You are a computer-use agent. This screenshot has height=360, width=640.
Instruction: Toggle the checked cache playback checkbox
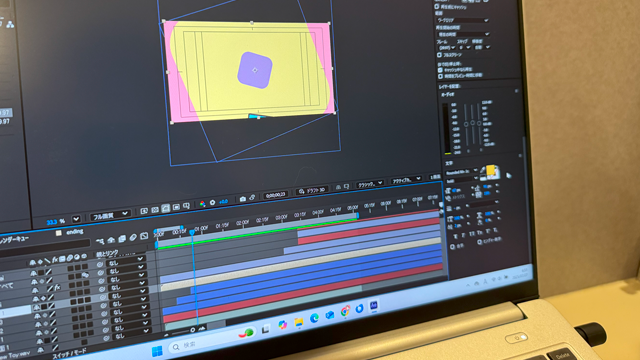coord(440,70)
